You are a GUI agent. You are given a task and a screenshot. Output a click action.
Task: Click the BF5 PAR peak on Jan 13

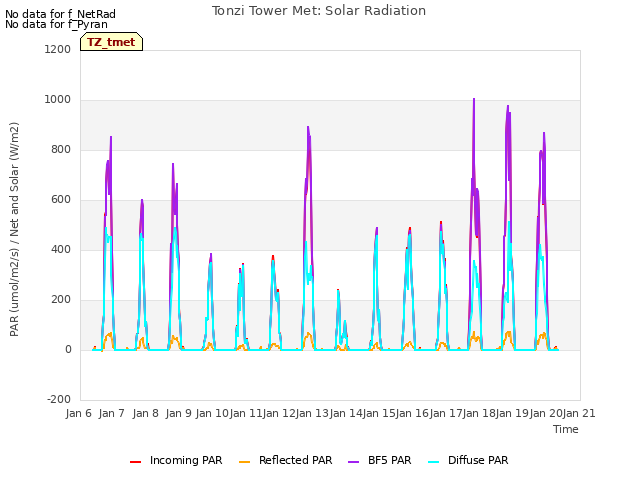click(308, 127)
